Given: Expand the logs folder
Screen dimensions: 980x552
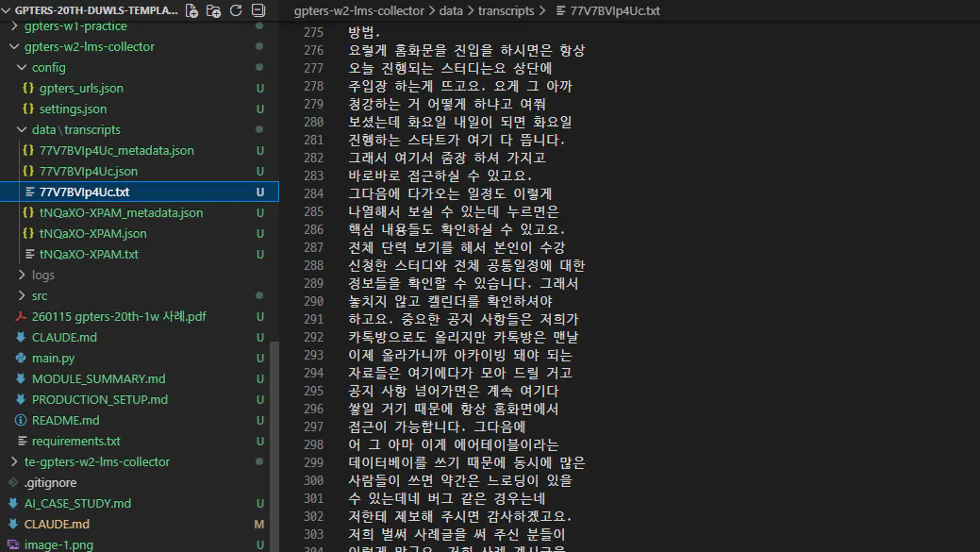Looking at the screenshot, I should pos(22,276).
